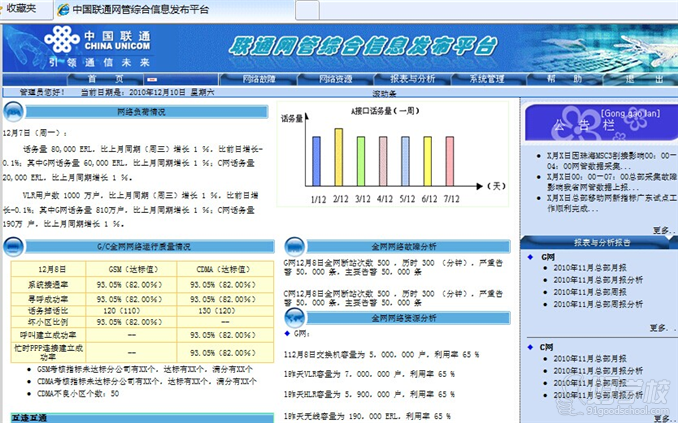
Task: Select the 收藏夹 favorites tab
Action: coord(22,9)
